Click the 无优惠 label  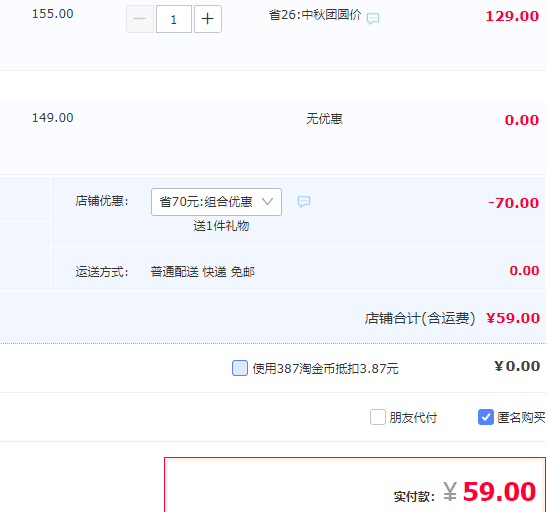pos(324,119)
